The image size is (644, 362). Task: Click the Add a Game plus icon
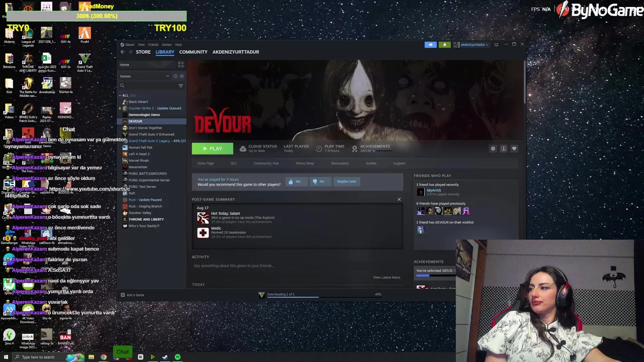pyautogui.click(x=122, y=295)
